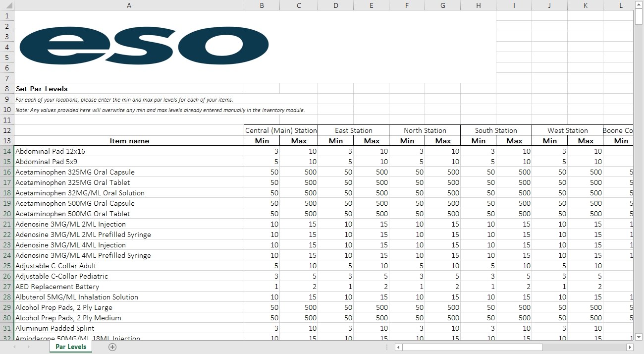Select row 14 header
The height and width of the screenshot is (354, 644).
click(x=7, y=151)
